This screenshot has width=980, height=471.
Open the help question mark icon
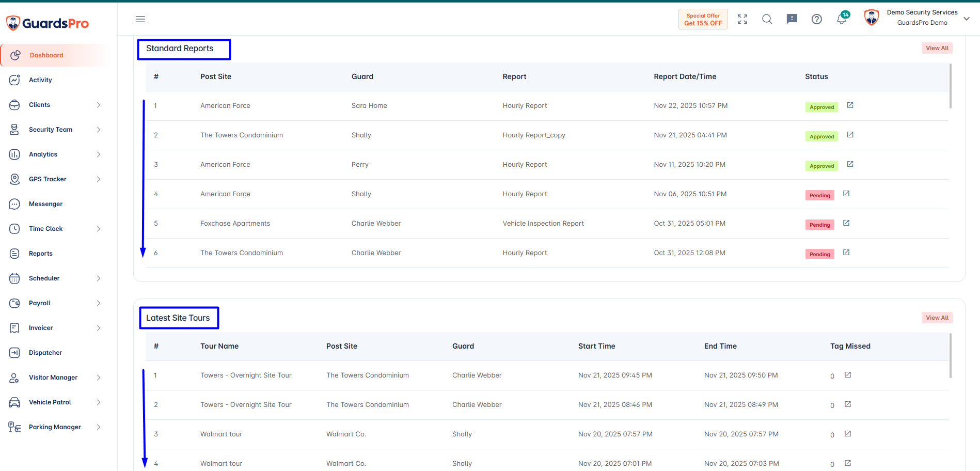pyautogui.click(x=817, y=19)
